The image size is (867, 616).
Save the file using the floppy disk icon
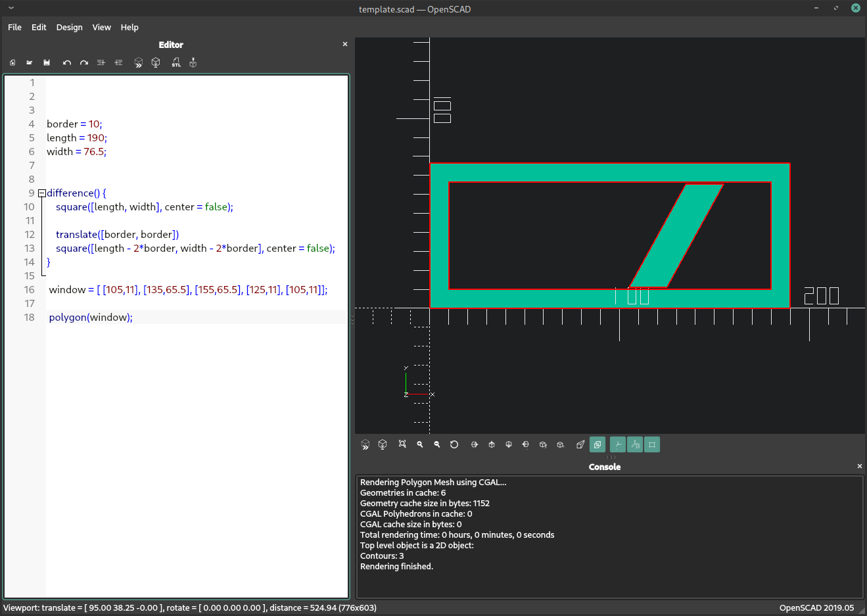pos(47,62)
